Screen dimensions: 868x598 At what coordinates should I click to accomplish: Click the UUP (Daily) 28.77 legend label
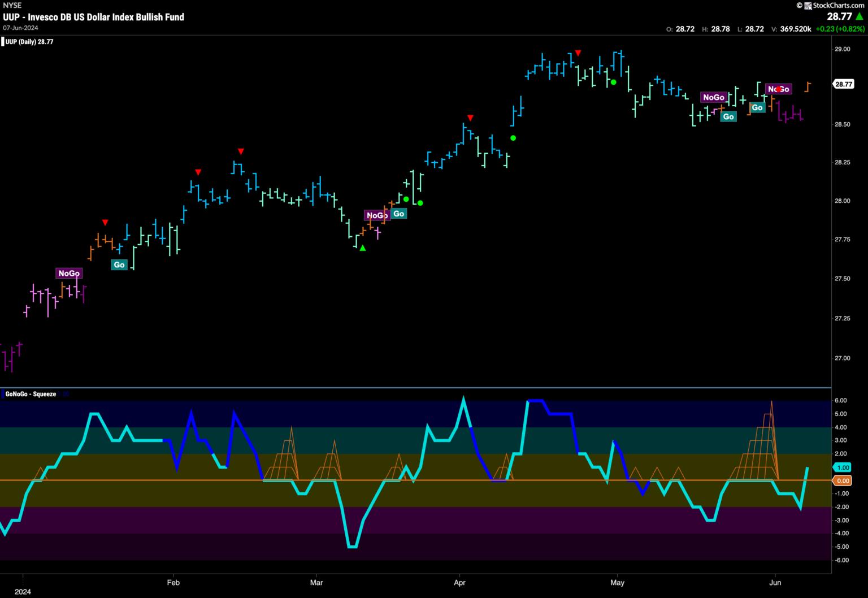coord(28,42)
